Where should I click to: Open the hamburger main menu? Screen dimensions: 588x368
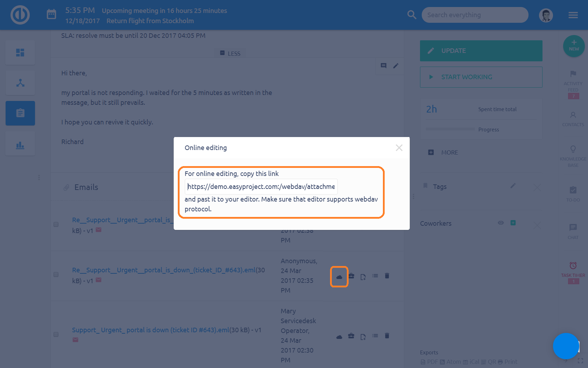(573, 15)
